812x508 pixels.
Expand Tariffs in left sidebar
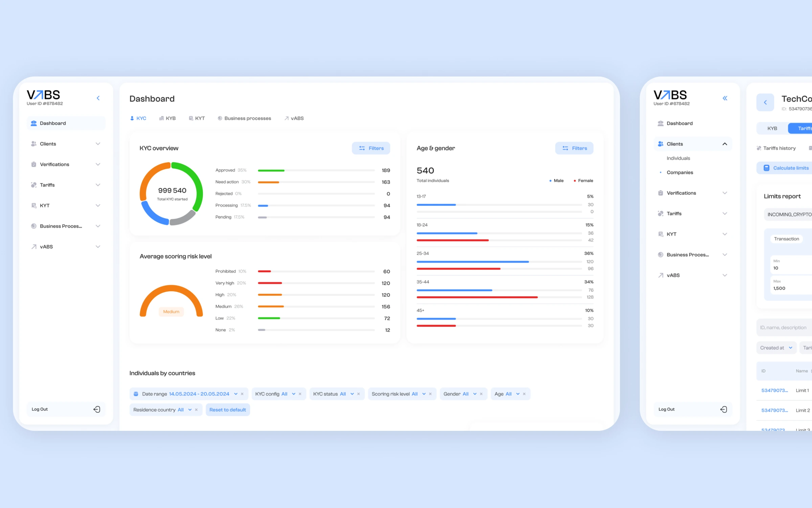[x=66, y=185]
